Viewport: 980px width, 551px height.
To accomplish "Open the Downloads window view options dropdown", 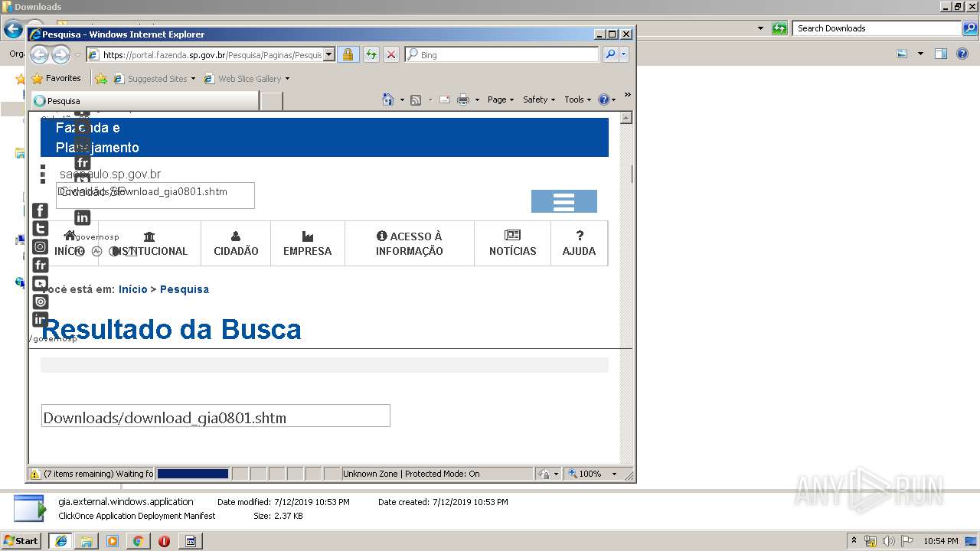I will 920,54.
